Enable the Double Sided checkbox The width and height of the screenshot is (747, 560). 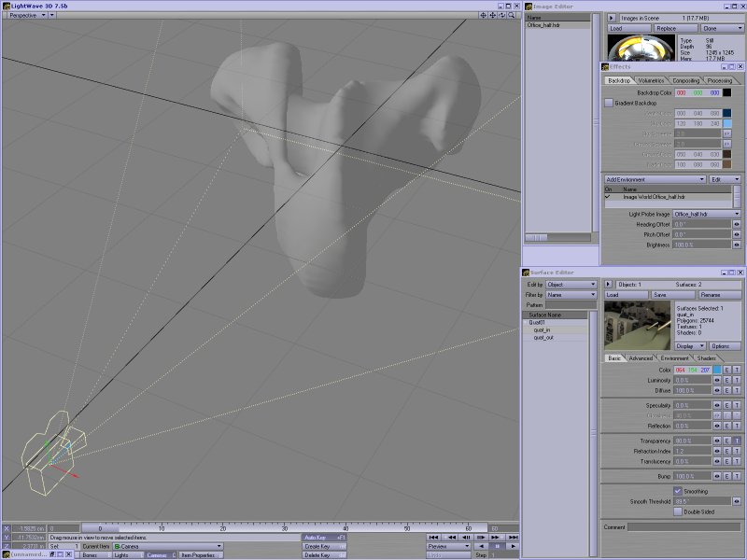pyautogui.click(x=678, y=511)
